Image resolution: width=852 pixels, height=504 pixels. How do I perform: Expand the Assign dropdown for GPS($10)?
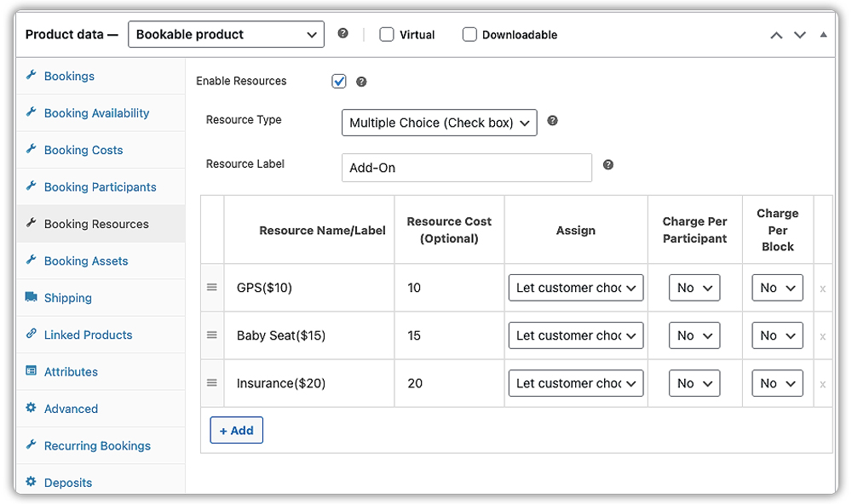[x=575, y=288]
